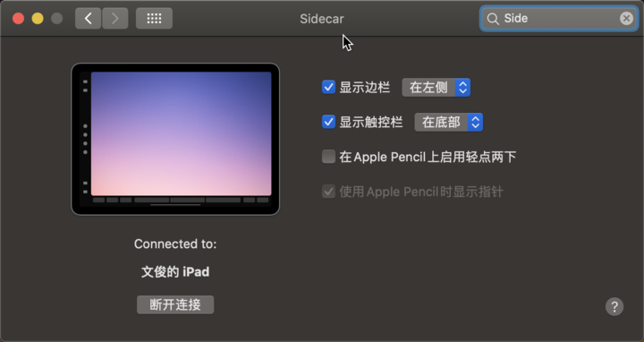Expand the 在底部 touch bar position menu

point(448,122)
